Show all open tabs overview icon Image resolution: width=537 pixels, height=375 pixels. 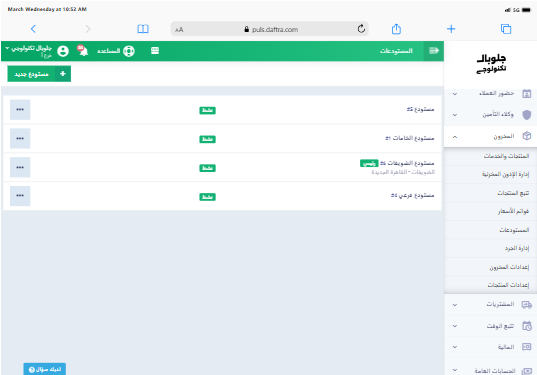coord(506,29)
